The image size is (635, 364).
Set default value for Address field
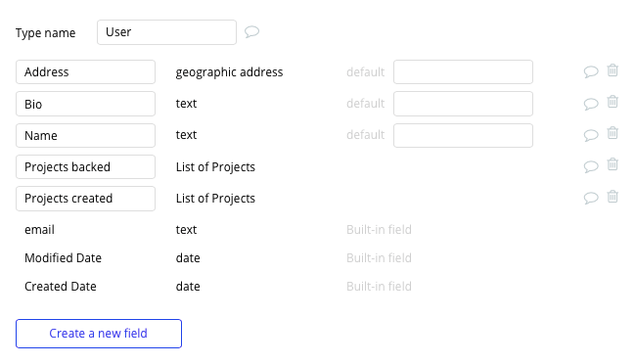click(x=464, y=72)
